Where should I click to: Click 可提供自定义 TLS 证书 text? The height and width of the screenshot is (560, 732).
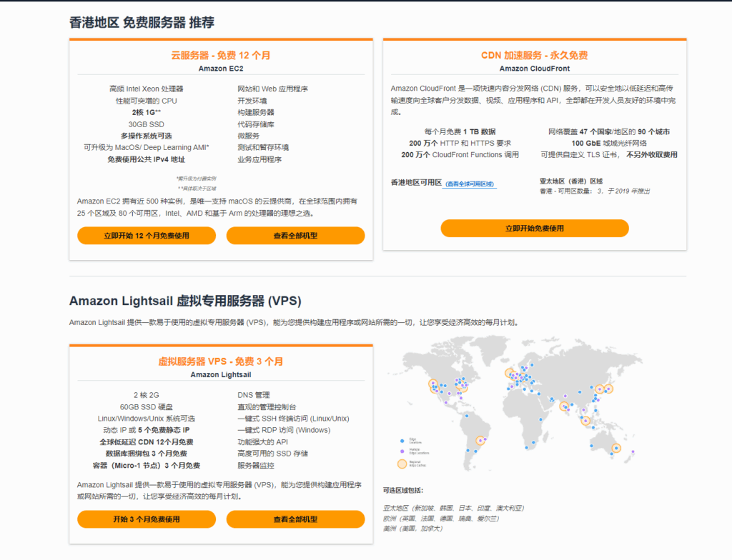click(580, 155)
